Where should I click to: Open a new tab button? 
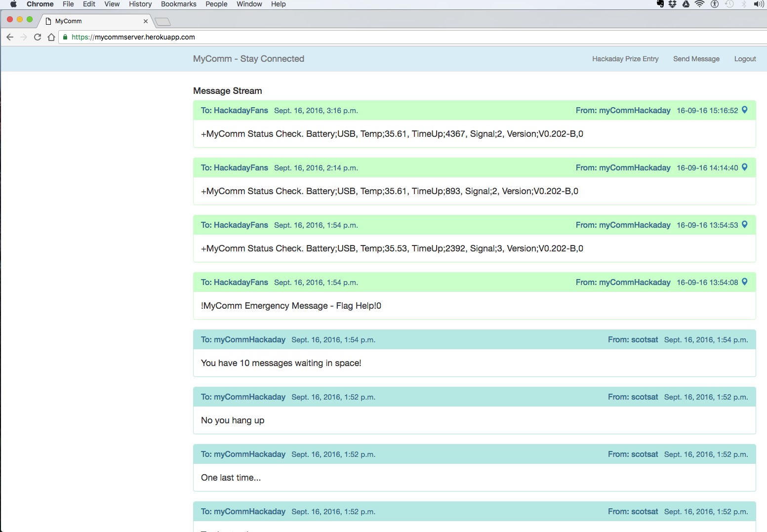162,22
